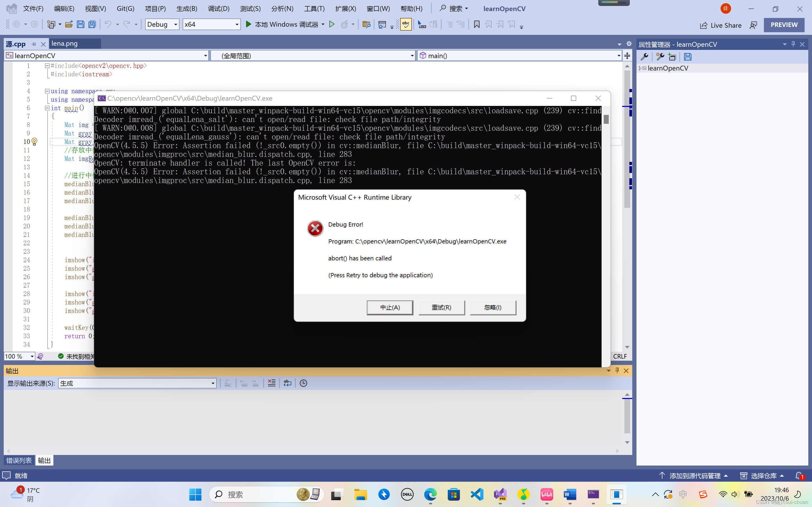This screenshot has width=812, height=507.
Task: Collapse the main function code block
Action: coord(47,108)
